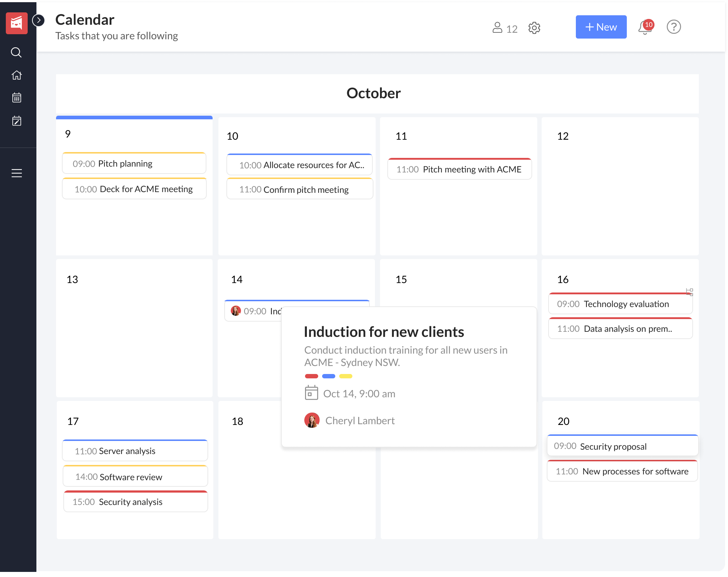Click the Tasks icon in sidebar
The image size is (728, 577).
[x=16, y=120]
